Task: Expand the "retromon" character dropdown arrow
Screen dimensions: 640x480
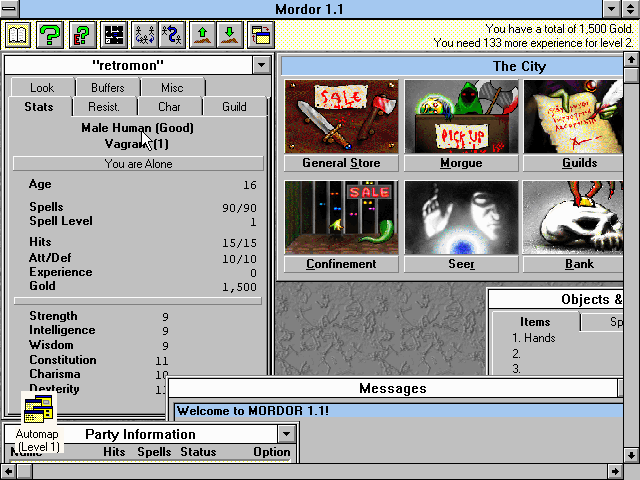Action: point(262,65)
